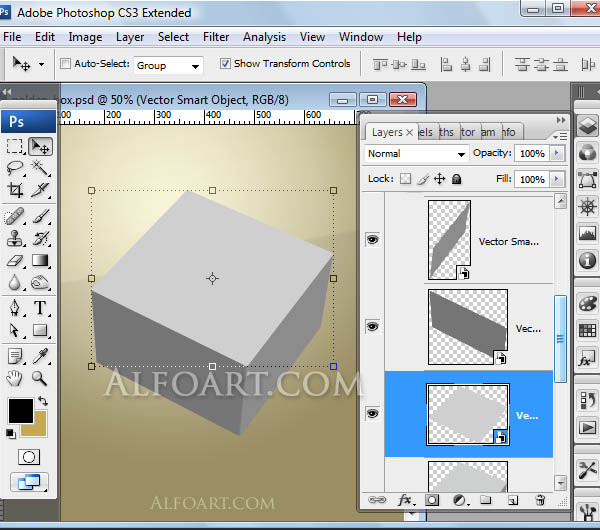This screenshot has width=600, height=530.
Task: Open the Analysis menu
Action: tap(264, 37)
